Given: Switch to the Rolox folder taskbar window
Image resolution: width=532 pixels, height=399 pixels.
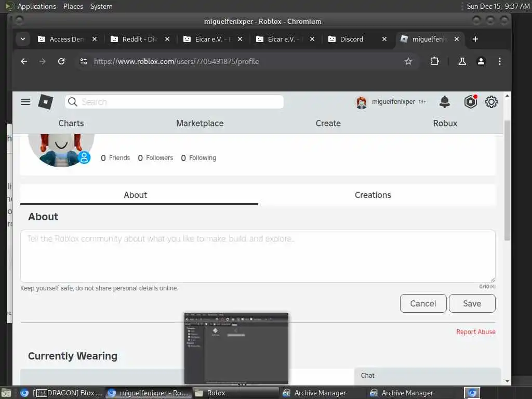Looking at the screenshot, I should 235,393.
